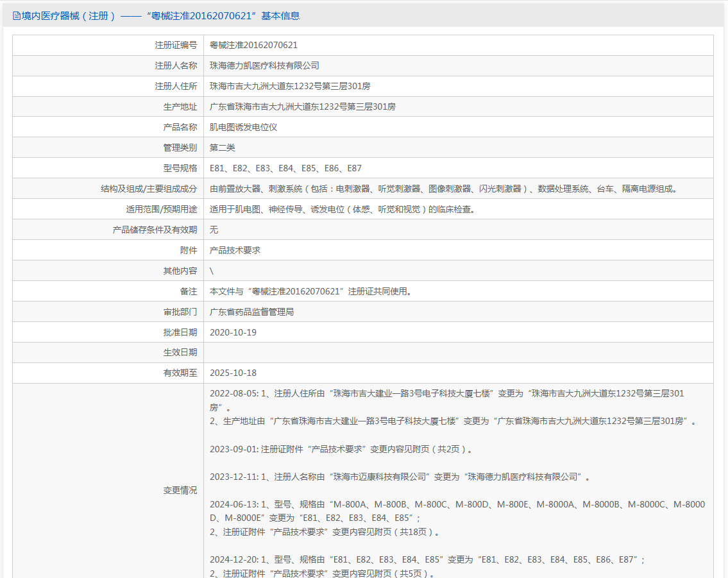This screenshot has height=578, width=728.
Task: Select model list E81、E82、E83、E84、E85、E86、E87
Action: pos(285,168)
